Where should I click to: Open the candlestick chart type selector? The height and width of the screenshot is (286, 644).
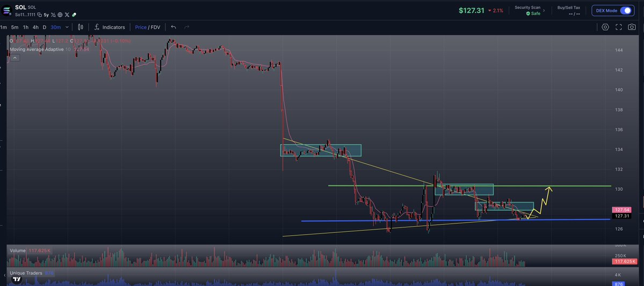coord(81,27)
